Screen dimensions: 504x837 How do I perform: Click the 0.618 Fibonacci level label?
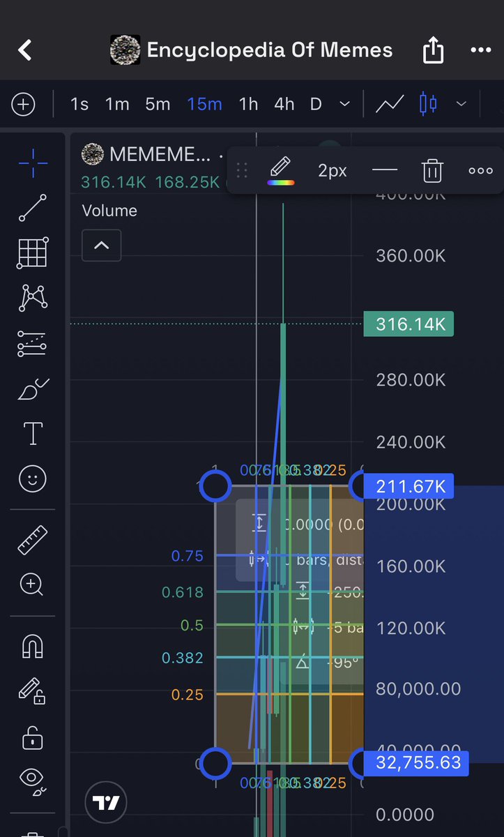183,592
